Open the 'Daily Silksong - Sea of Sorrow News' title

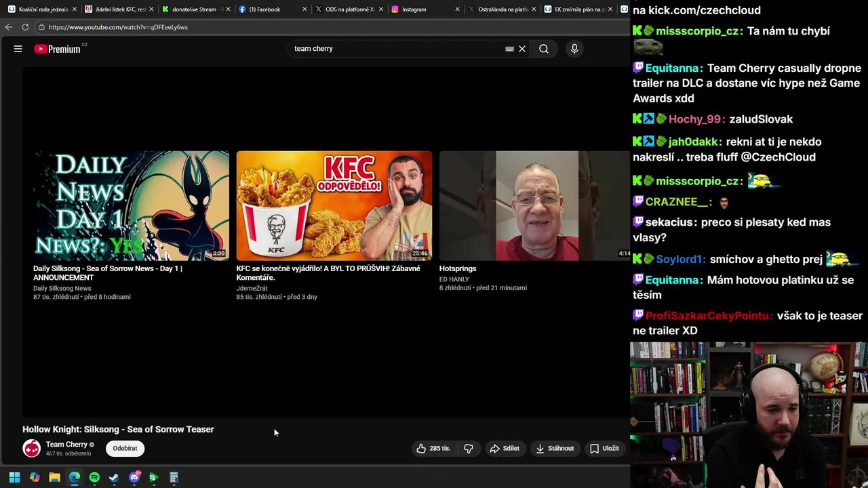108,273
